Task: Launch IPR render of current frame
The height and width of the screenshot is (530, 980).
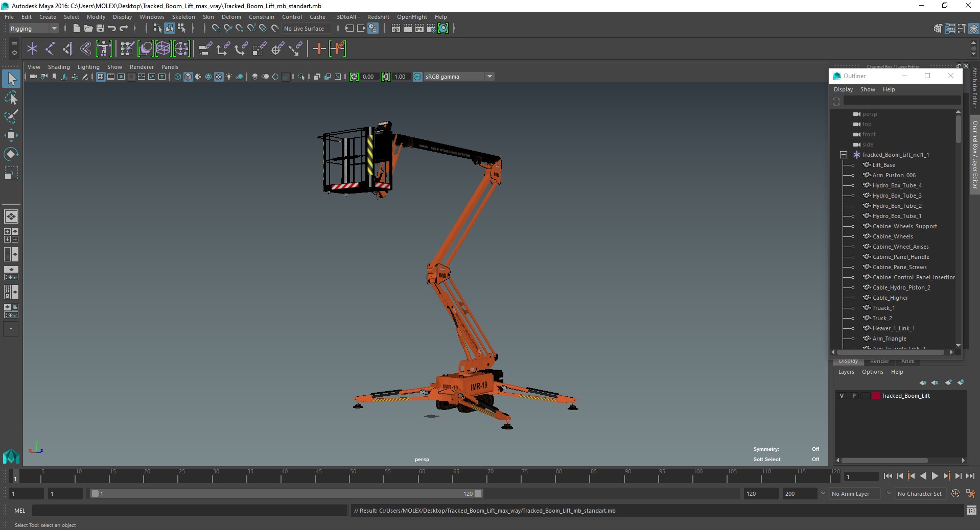Action: [419, 29]
